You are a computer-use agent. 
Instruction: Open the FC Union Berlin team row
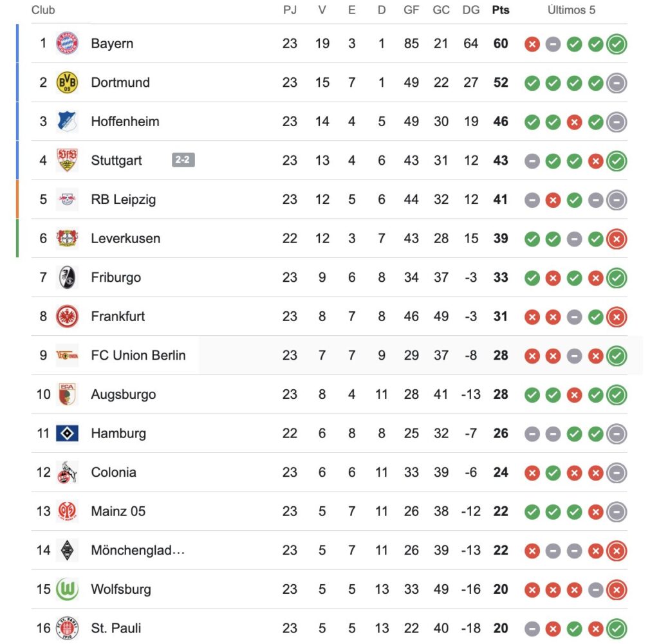pos(138,355)
